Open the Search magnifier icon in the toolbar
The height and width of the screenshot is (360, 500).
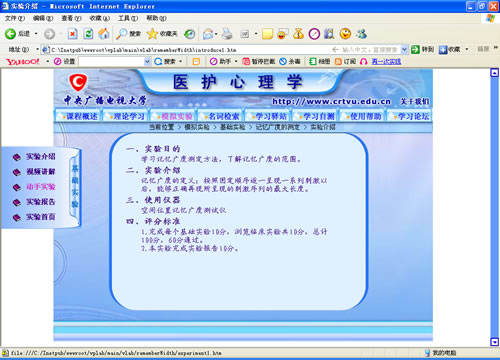coord(121,34)
